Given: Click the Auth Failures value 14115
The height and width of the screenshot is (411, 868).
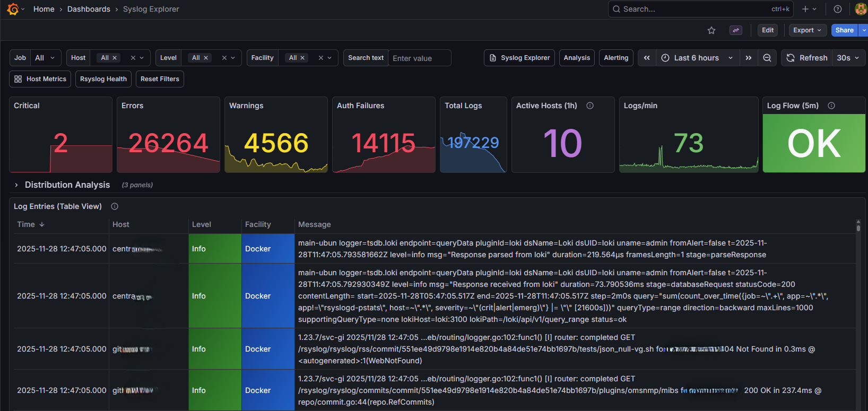Looking at the screenshot, I should click(384, 143).
